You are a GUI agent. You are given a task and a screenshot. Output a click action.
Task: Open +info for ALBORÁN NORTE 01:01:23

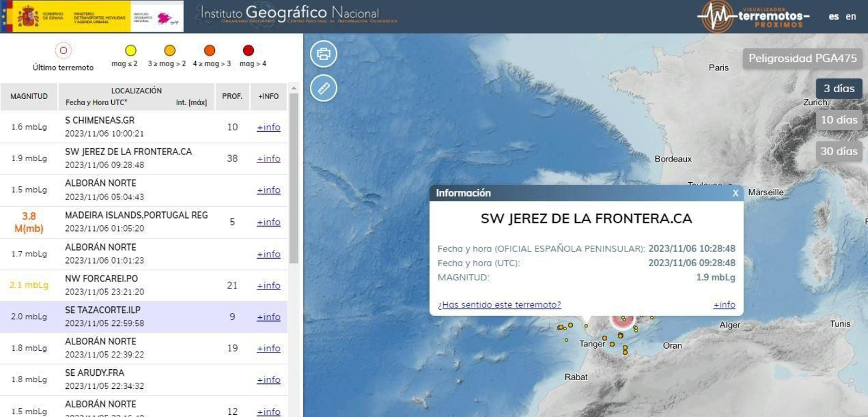pyautogui.click(x=269, y=254)
